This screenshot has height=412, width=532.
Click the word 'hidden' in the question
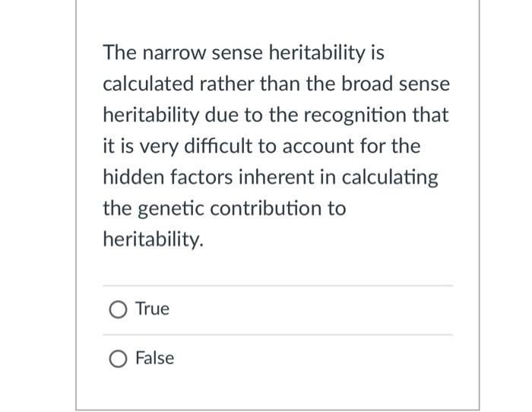[x=134, y=177]
